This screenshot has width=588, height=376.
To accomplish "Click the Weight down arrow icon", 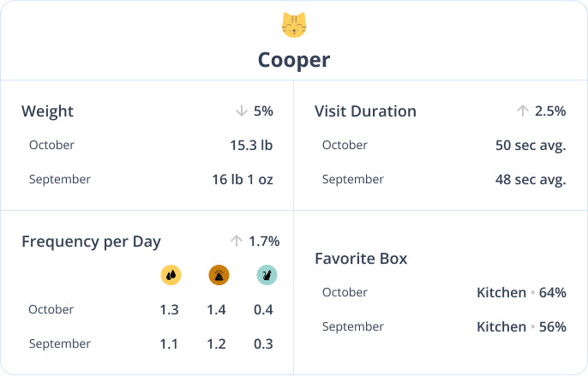I will pyautogui.click(x=242, y=111).
